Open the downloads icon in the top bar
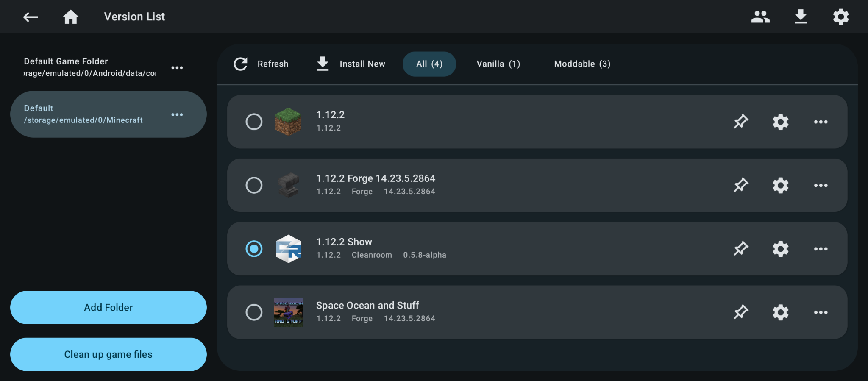This screenshot has width=868, height=381. (801, 17)
